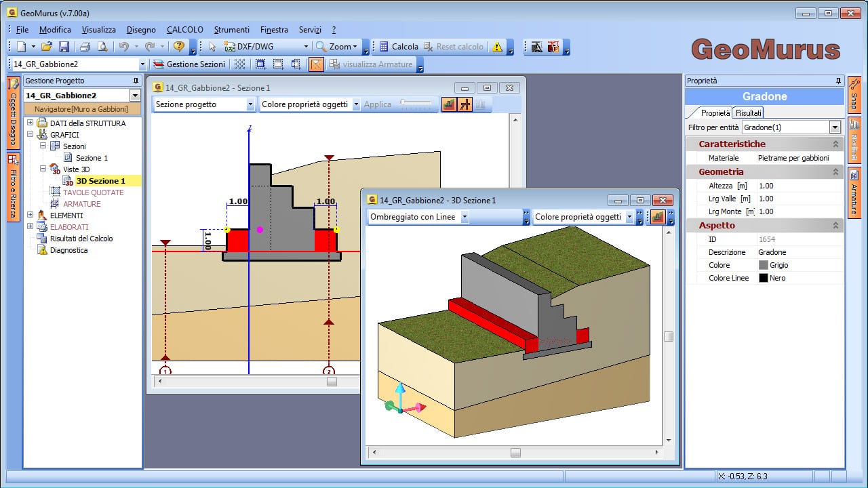Save project with the floppy disk icon

coord(64,47)
